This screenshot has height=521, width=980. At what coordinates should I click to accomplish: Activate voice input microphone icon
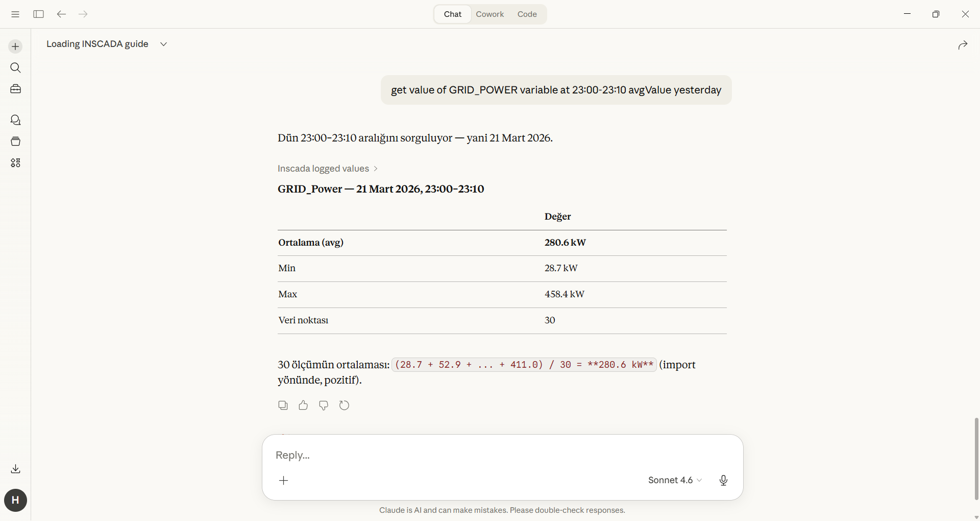723,480
